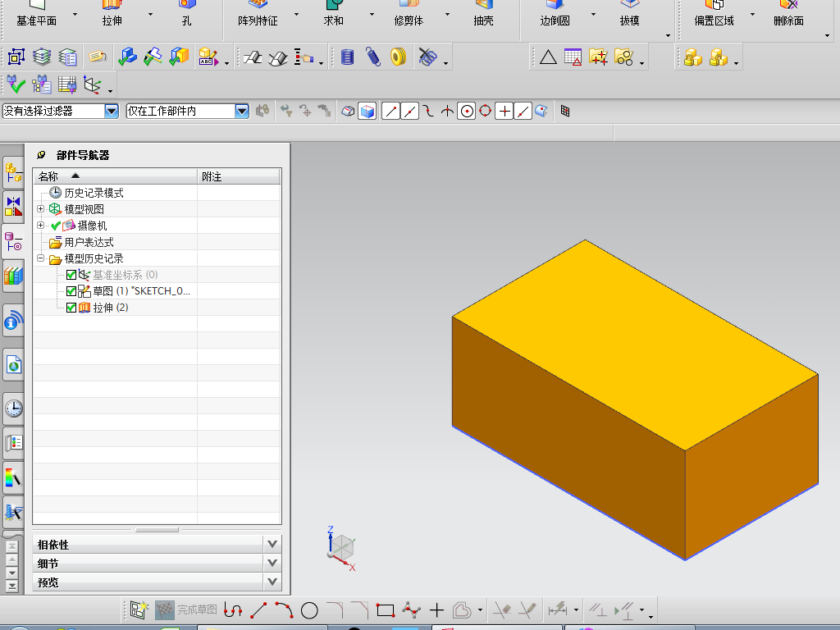Click the view triad coordinate cube

[x=342, y=549]
